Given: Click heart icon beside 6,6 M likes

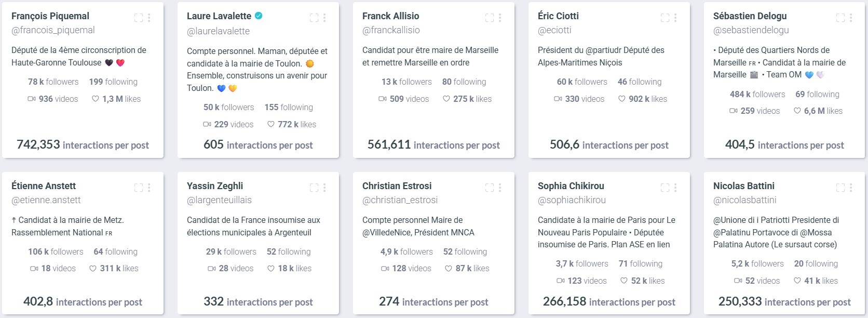Looking at the screenshot, I should point(797,111).
